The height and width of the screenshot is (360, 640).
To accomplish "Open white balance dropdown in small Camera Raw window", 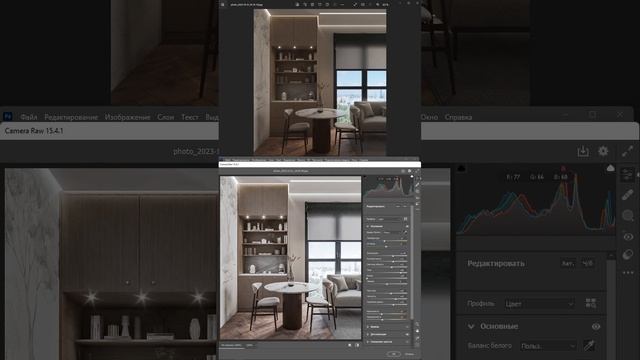I will tap(391, 233).
